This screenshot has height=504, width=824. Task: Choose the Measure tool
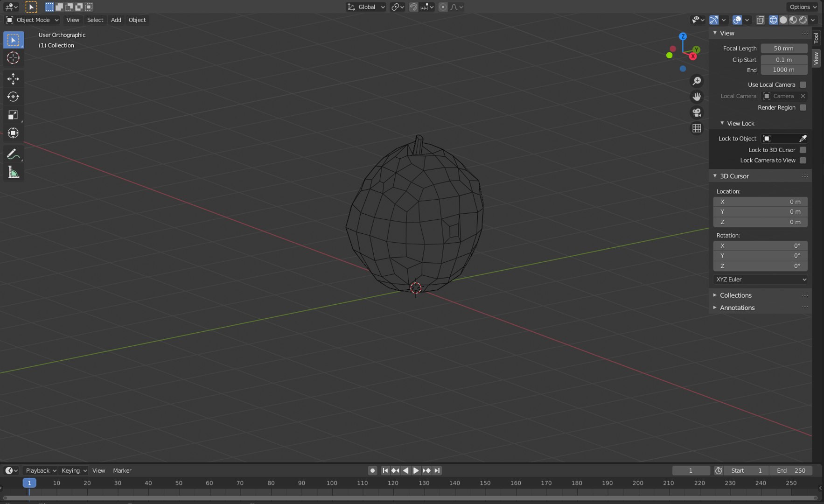tap(13, 172)
